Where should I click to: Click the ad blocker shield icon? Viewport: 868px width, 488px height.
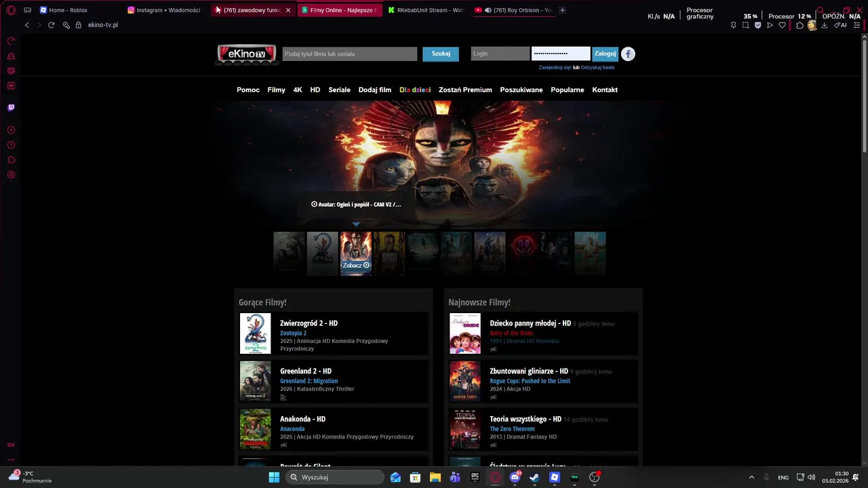click(x=757, y=25)
